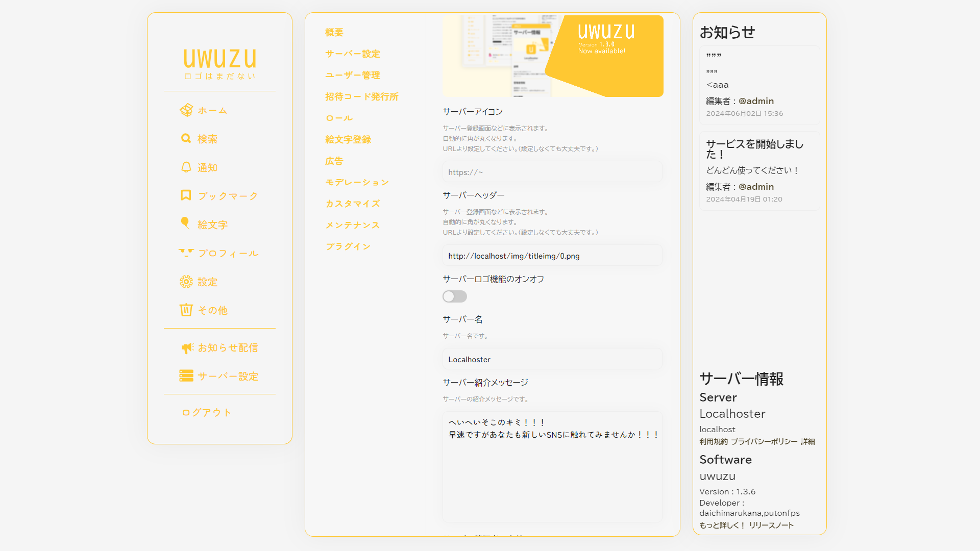Screen dimensions: 980x551
Task: Click the megaphone お知らせ配信 icon
Action: click(x=187, y=348)
